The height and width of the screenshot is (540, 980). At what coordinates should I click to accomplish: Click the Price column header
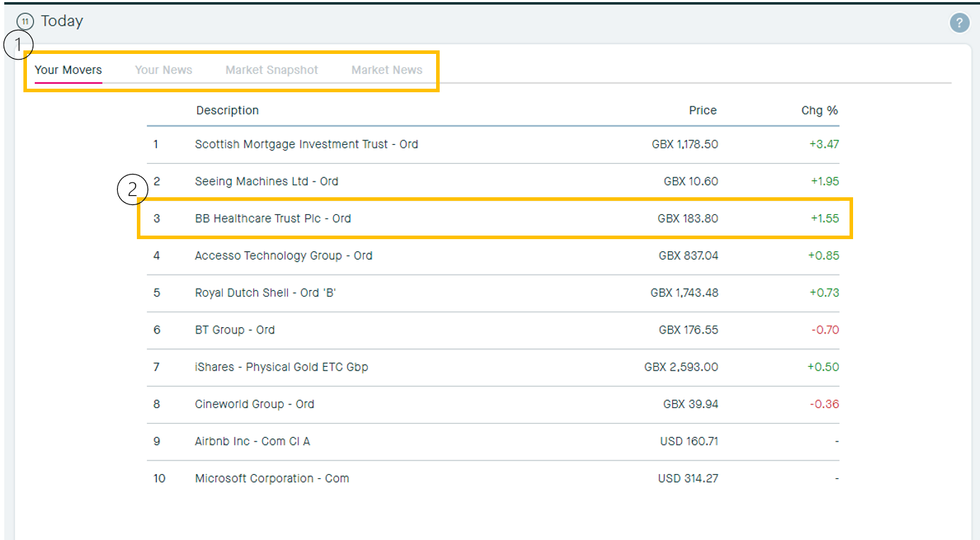tap(702, 110)
